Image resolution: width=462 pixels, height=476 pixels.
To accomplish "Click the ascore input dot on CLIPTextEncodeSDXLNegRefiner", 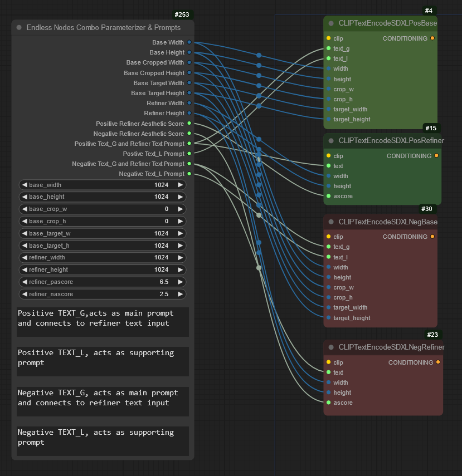I will coord(328,403).
